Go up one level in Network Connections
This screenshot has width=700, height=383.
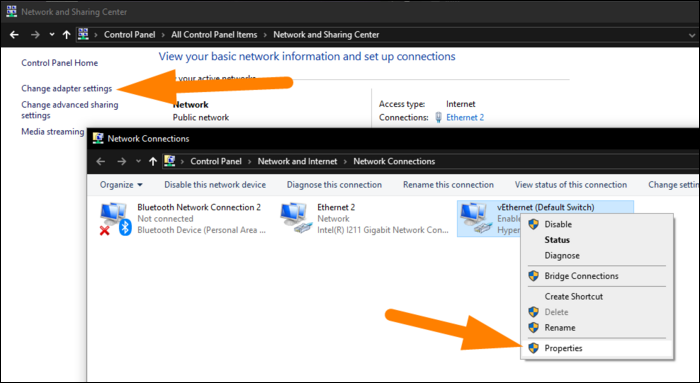click(153, 162)
